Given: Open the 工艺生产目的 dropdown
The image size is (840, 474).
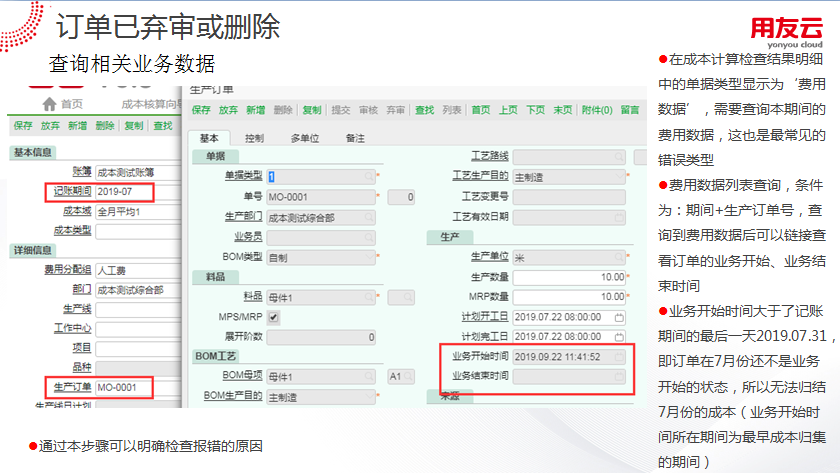Looking at the screenshot, I should [619, 176].
